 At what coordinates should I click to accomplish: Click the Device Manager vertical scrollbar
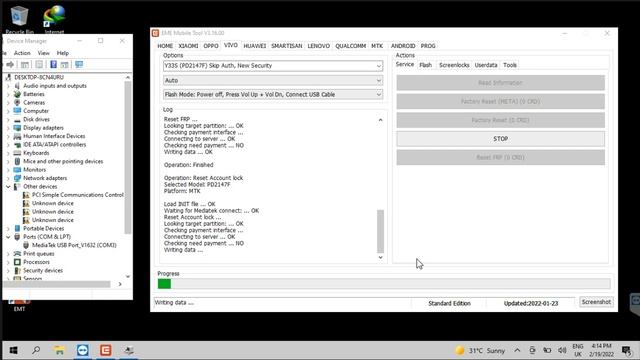point(128,158)
